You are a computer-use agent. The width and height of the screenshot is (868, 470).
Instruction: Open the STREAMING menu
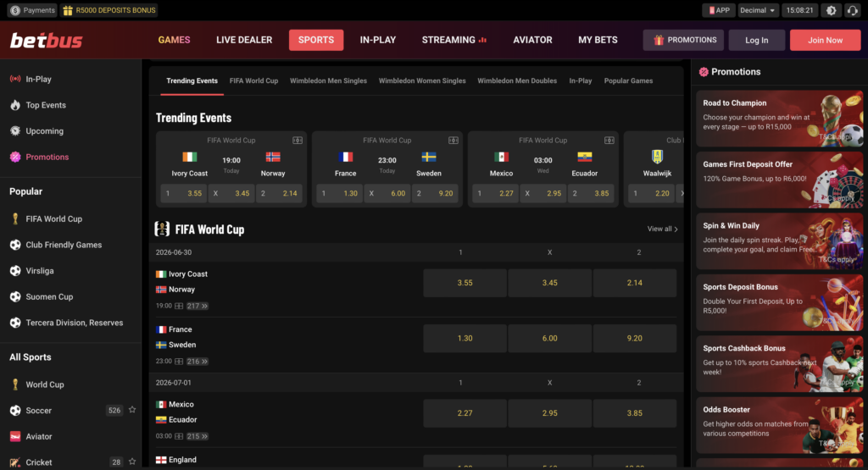tap(454, 40)
